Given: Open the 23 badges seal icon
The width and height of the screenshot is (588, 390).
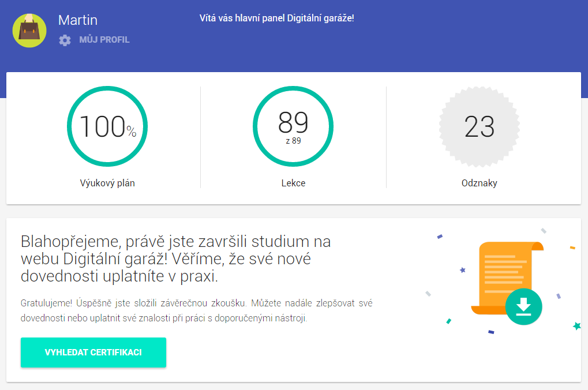Looking at the screenshot, I should tap(480, 126).
